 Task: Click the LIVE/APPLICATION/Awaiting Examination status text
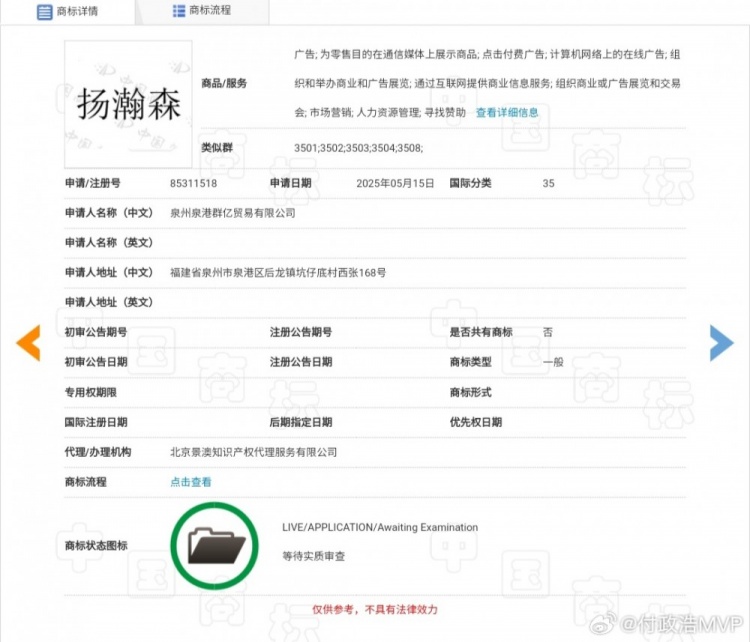(x=380, y=527)
